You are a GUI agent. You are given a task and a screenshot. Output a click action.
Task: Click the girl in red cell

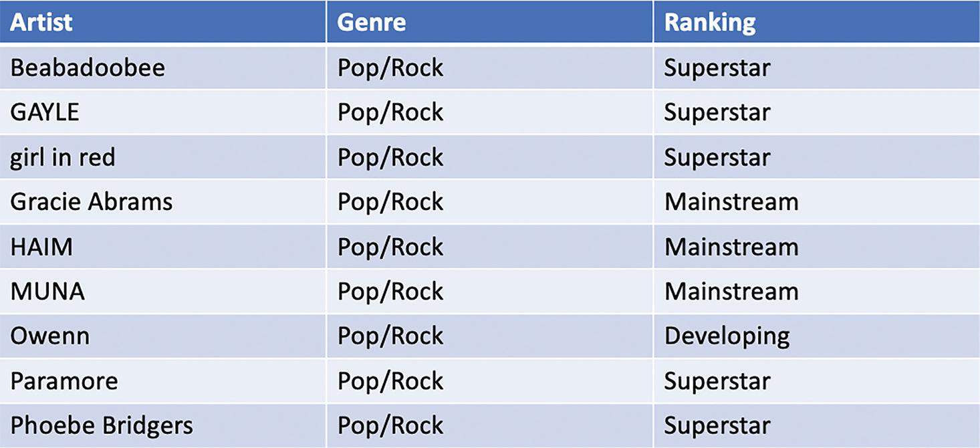click(x=63, y=157)
